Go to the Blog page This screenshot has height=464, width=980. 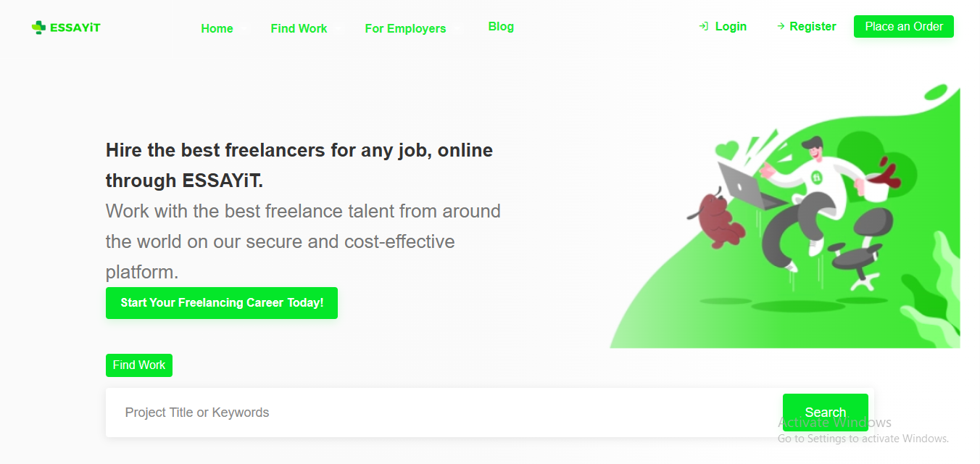[x=501, y=27]
